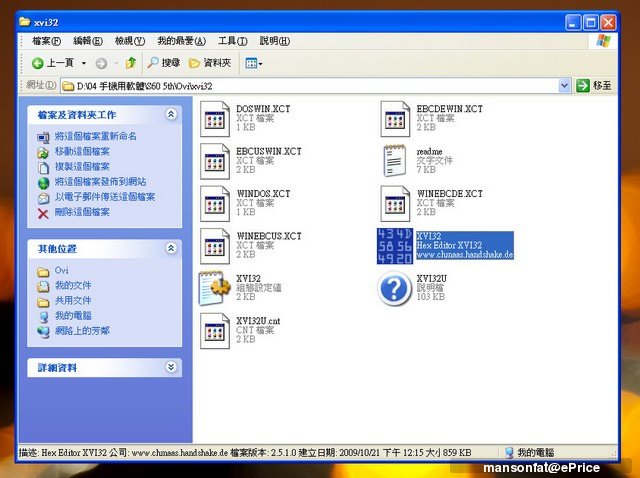Click the move file task icon

tap(43, 153)
